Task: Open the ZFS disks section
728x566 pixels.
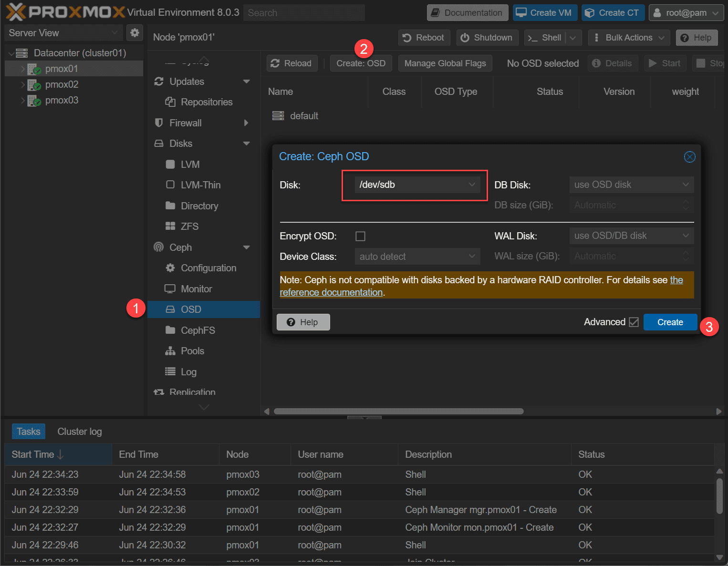Action: click(189, 226)
